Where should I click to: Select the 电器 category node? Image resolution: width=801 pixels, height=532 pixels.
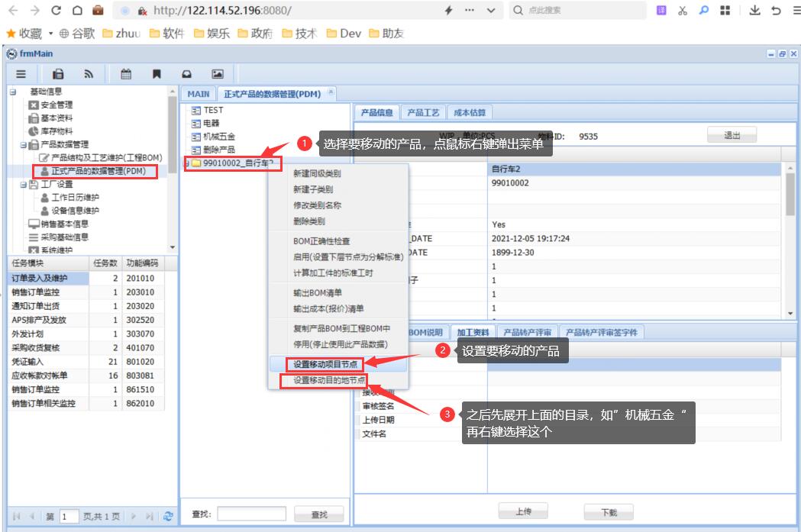[x=211, y=123]
